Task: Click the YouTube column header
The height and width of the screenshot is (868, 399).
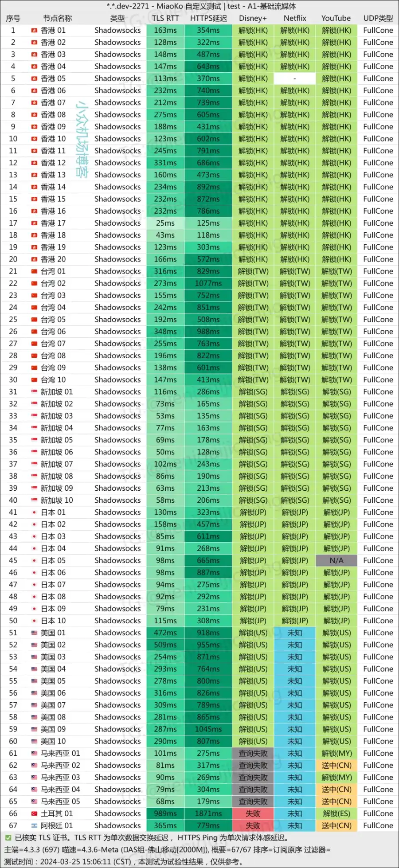Action: click(x=336, y=18)
